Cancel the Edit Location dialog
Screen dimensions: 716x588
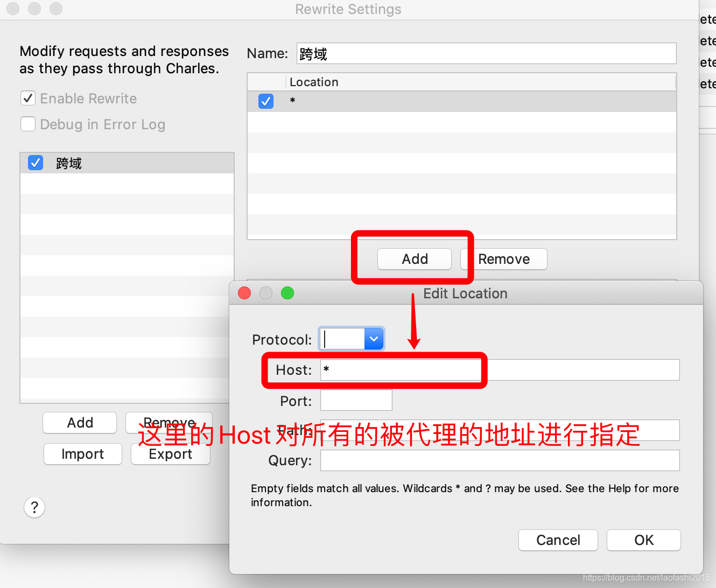click(x=558, y=540)
